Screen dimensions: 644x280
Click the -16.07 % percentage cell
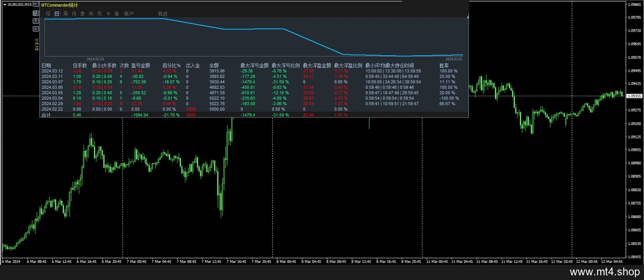171,82
